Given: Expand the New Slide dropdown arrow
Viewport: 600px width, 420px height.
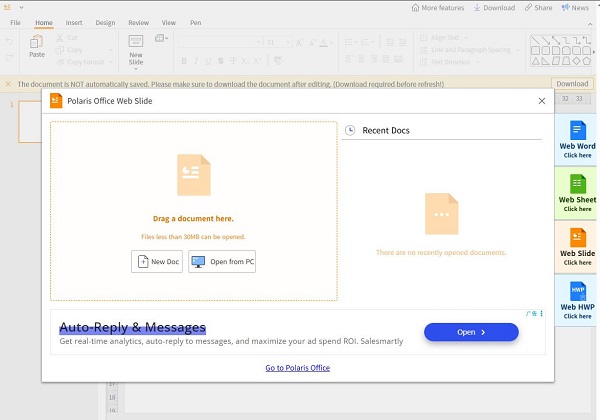Looking at the screenshot, I should [136, 69].
